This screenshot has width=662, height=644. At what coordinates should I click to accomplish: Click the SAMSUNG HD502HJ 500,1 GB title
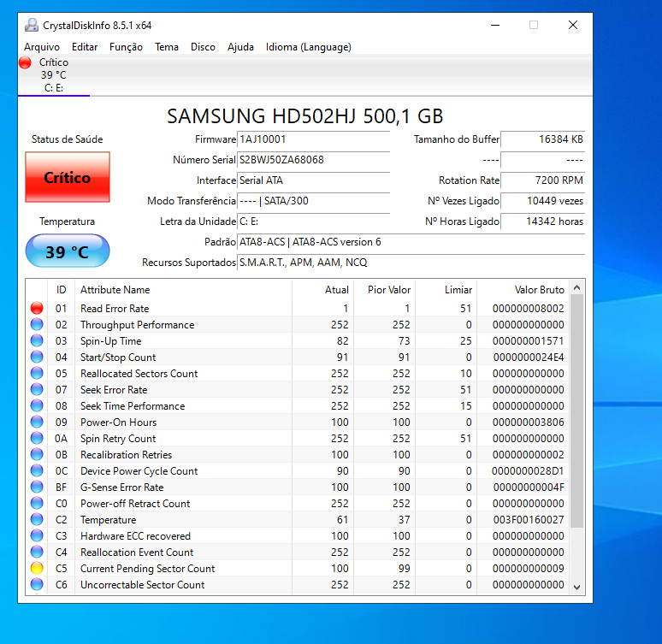click(304, 116)
